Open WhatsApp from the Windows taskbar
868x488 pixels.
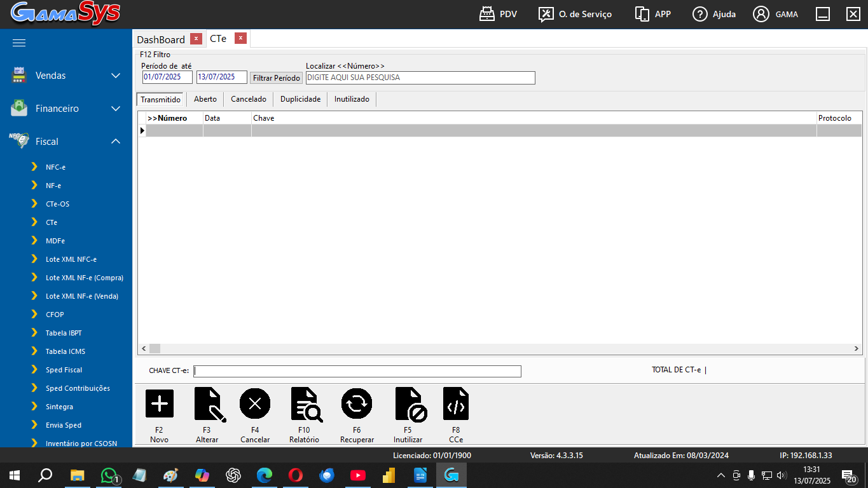pyautogui.click(x=109, y=475)
